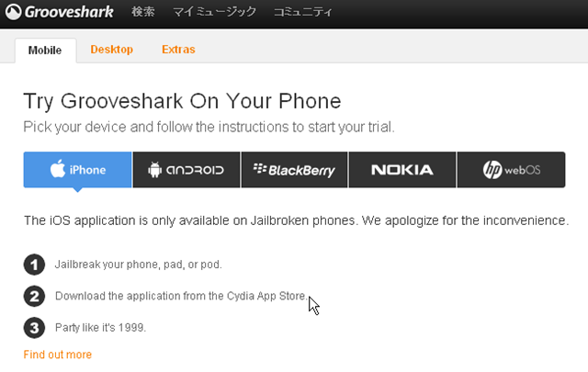Select the iPhone device tab

point(77,170)
